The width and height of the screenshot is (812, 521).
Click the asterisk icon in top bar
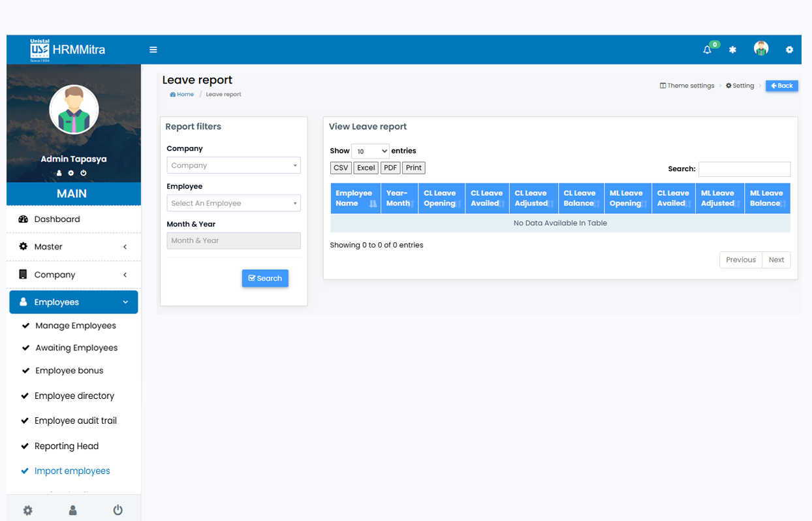click(x=732, y=50)
